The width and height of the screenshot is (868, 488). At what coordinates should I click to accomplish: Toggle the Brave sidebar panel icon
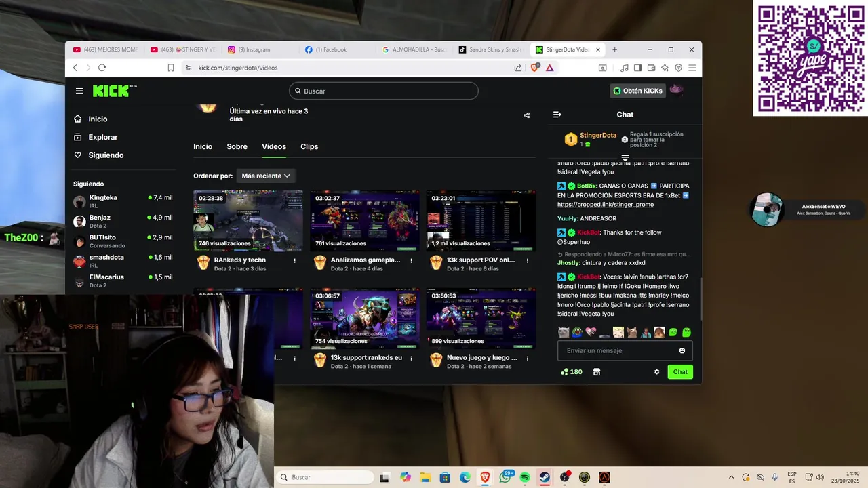tap(638, 68)
